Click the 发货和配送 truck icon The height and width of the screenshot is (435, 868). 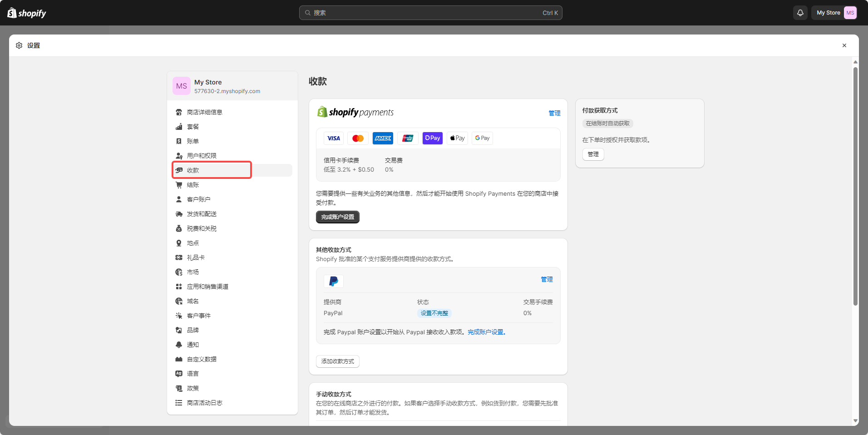(x=179, y=214)
